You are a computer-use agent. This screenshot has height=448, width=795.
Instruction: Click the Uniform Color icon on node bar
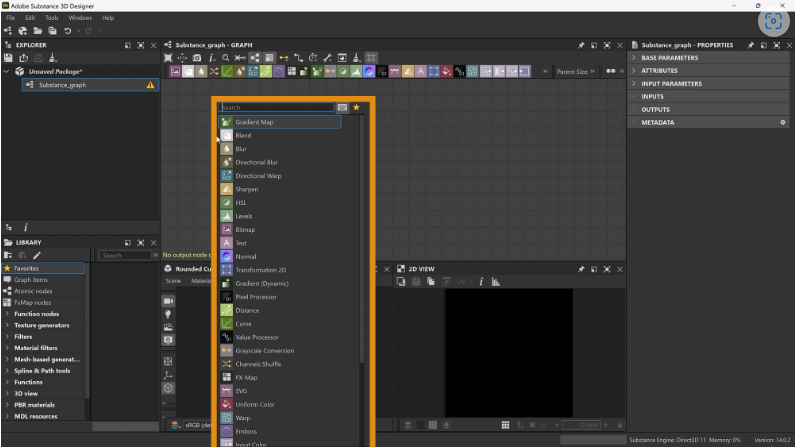(447, 71)
